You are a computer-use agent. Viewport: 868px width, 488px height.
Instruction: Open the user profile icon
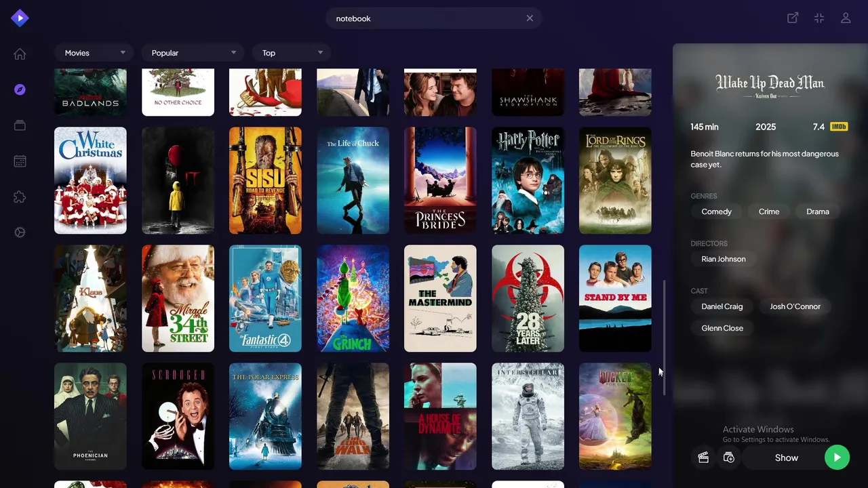pos(846,18)
